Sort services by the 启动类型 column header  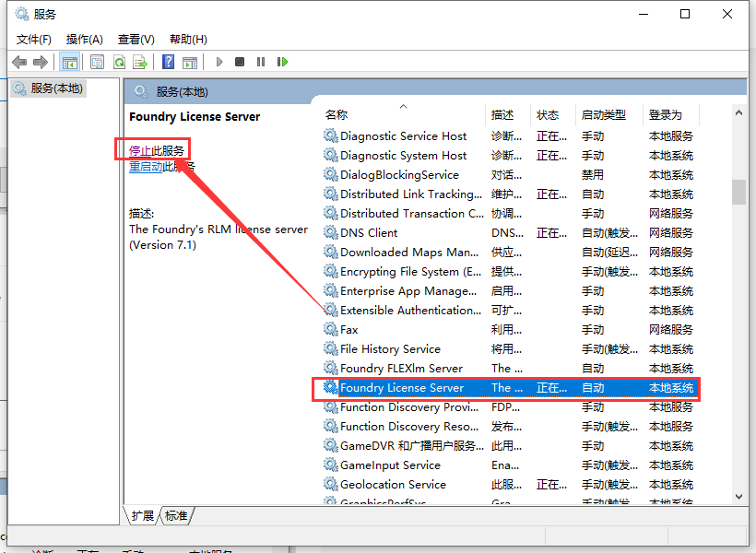point(603,115)
